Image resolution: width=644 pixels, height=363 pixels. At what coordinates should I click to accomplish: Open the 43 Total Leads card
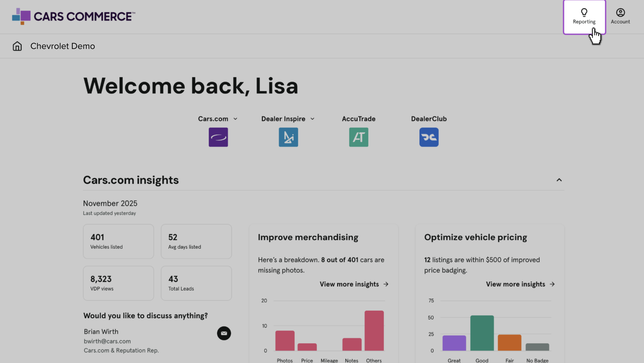(196, 283)
